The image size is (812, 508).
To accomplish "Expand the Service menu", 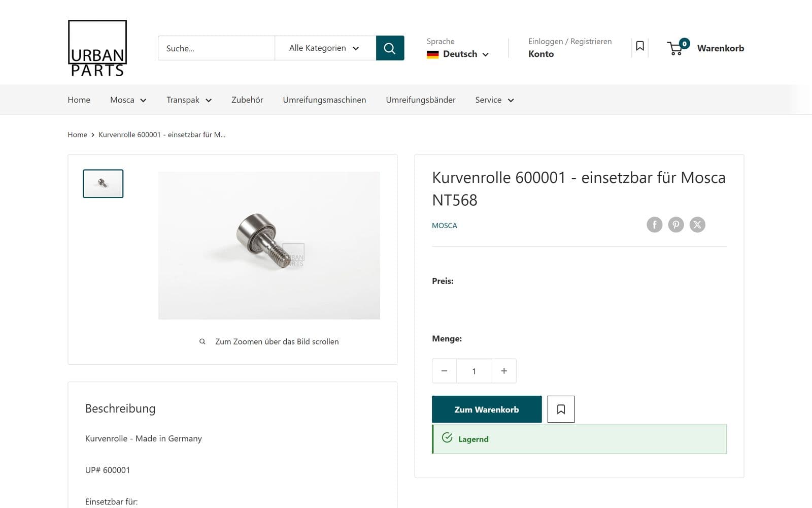I will click(495, 100).
